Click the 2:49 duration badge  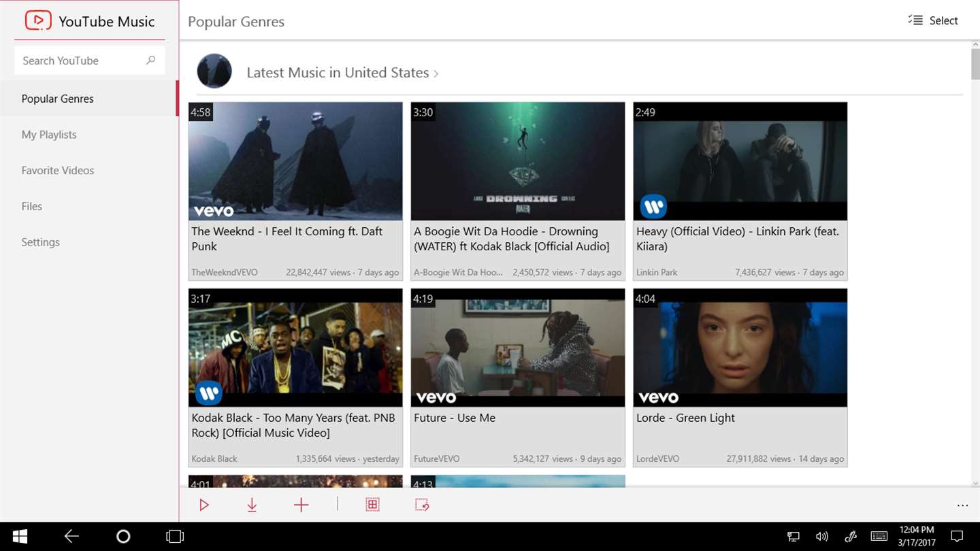(646, 112)
